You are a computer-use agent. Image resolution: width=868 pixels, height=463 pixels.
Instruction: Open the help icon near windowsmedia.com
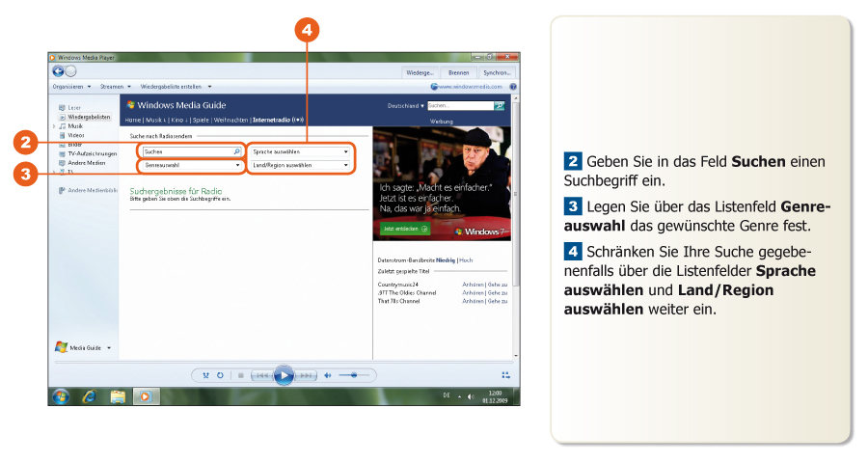tap(512, 86)
